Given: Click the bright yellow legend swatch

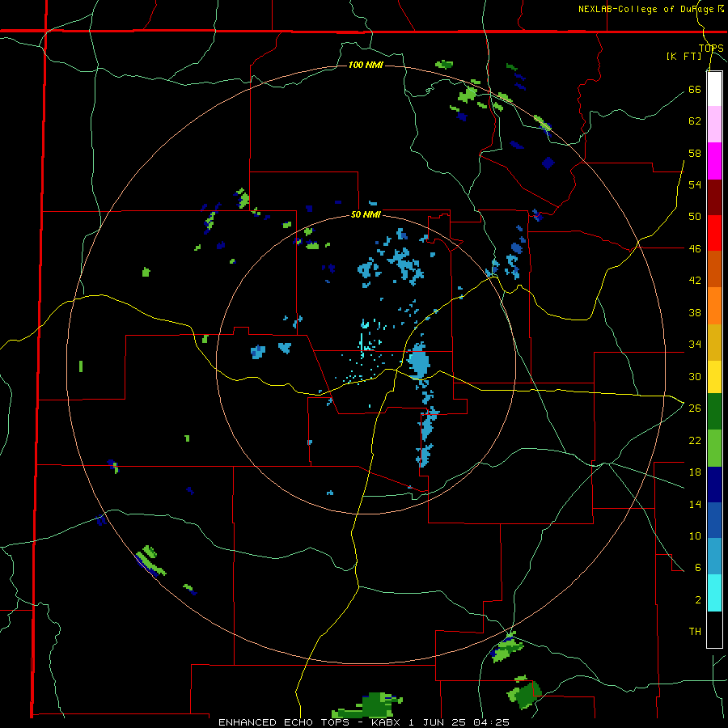Looking at the screenshot, I should (714, 377).
